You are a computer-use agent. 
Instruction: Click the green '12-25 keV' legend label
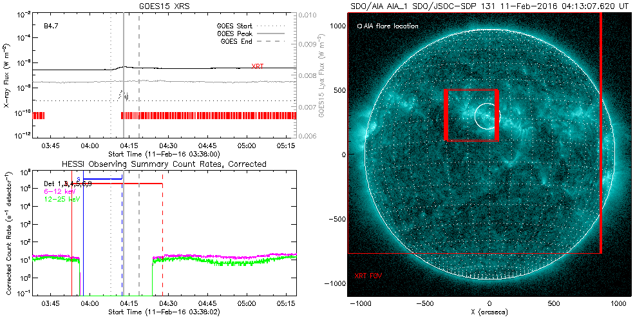63,200
